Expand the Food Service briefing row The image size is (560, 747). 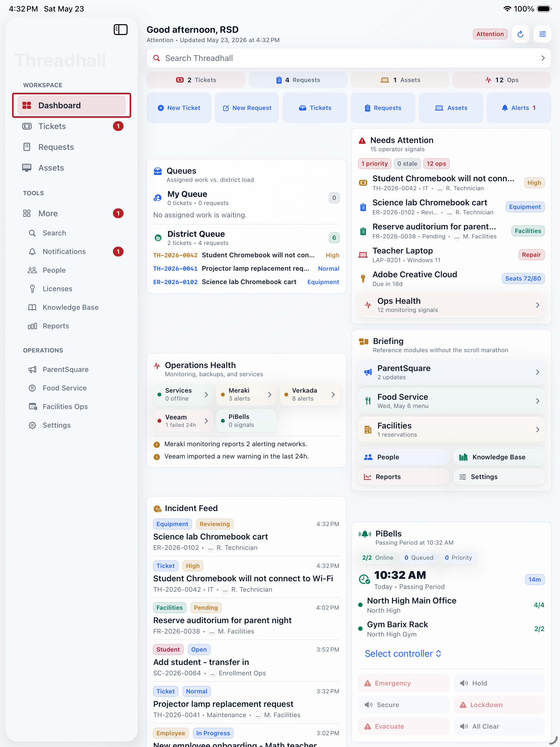(x=451, y=401)
